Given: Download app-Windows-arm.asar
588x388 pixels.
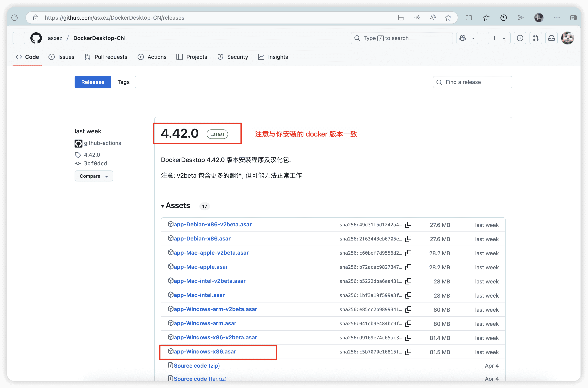Looking at the screenshot, I should (x=205, y=323).
